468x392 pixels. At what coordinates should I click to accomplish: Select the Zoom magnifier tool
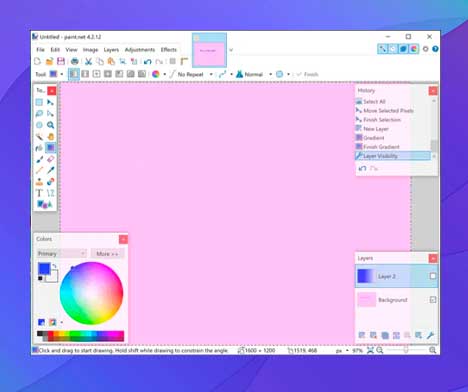[x=50, y=125]
